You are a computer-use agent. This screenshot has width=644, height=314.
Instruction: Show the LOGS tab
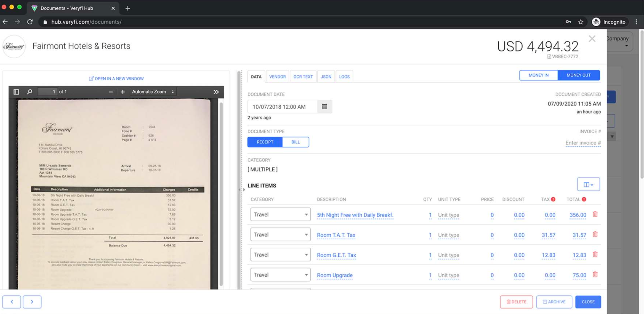pos(344,77)
